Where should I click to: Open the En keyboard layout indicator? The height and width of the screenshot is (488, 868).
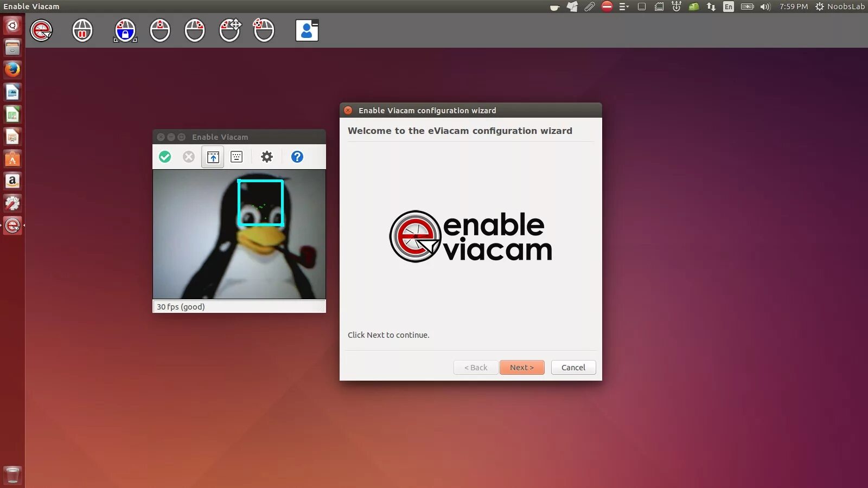click(x=729, y=7)
